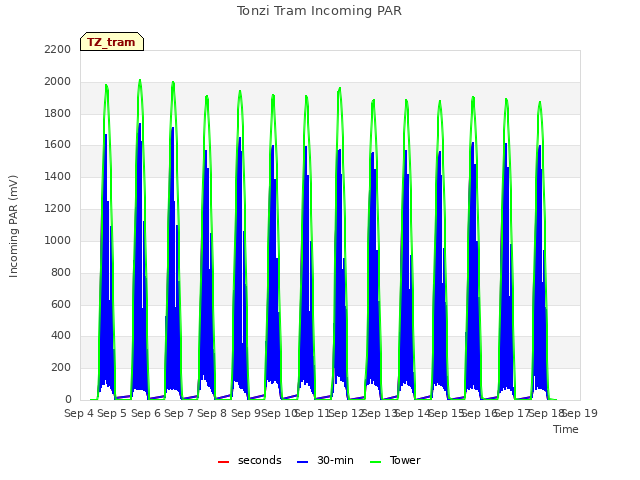Image resolution: width=640 pixels, height=480 pixels.
Task: Click the Sep 9 x-axis tick label
Action: [246, 413]
